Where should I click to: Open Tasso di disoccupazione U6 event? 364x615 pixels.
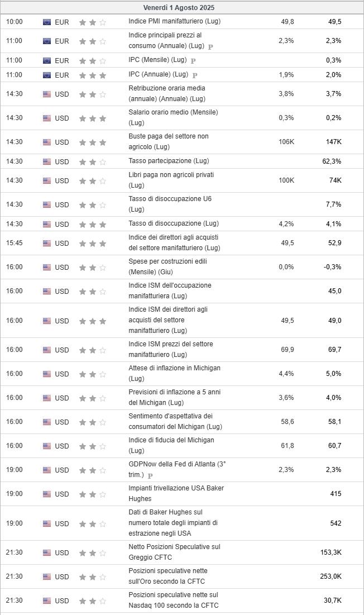click(x=170, y=204)
